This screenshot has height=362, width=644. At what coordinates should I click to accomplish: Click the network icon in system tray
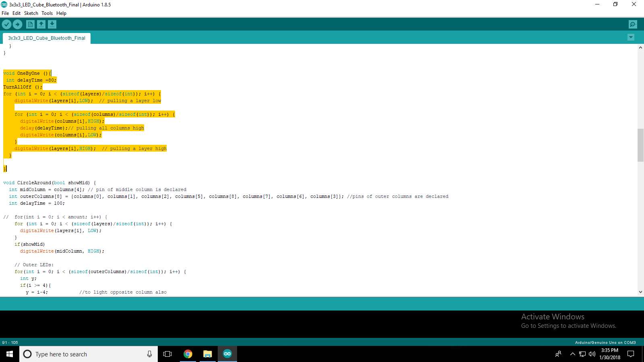pos(582,354)
